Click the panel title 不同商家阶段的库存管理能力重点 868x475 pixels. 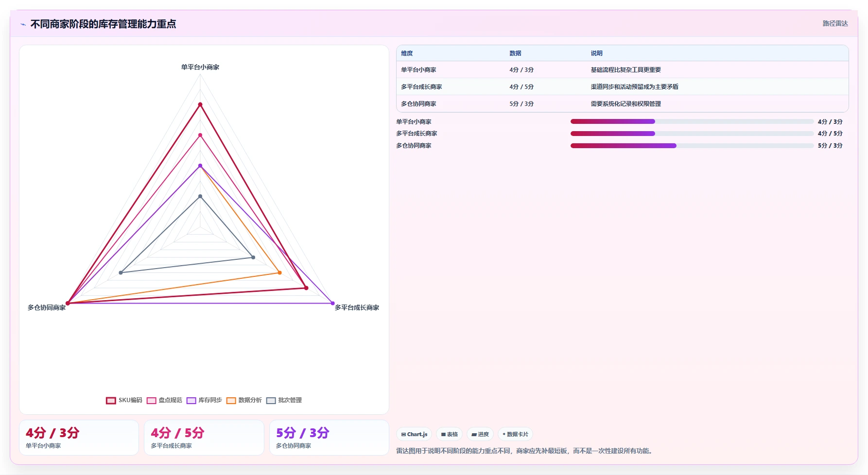point(103,24)
